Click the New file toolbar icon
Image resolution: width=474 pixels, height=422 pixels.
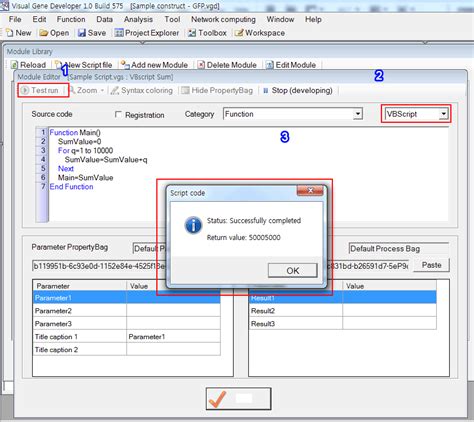click(10, 33)
